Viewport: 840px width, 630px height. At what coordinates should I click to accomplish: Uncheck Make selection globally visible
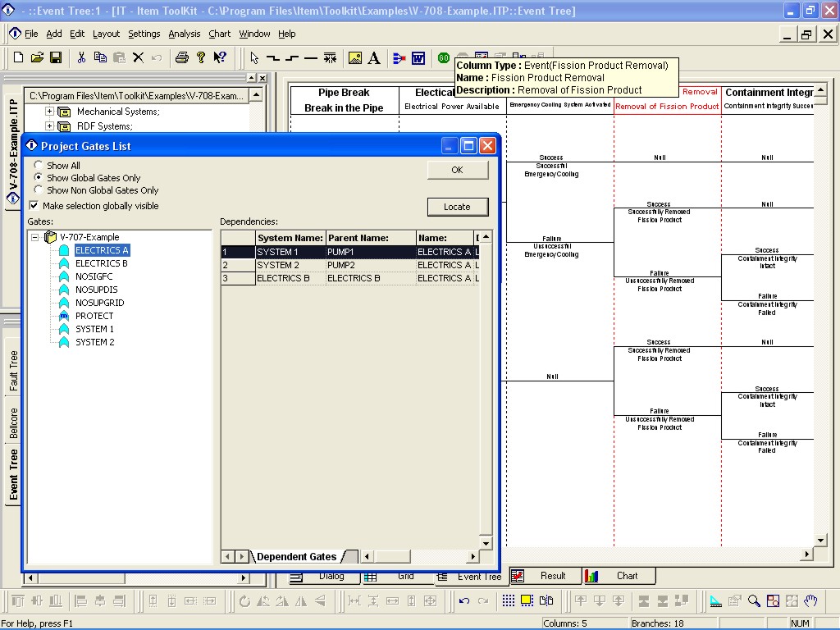click(x=34, y=205)
